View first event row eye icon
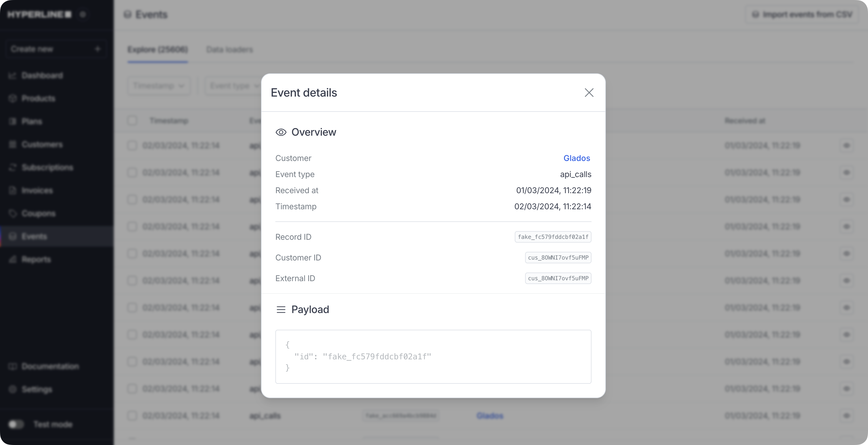Viewport: 868px width, 445px height. pos(846,145)
